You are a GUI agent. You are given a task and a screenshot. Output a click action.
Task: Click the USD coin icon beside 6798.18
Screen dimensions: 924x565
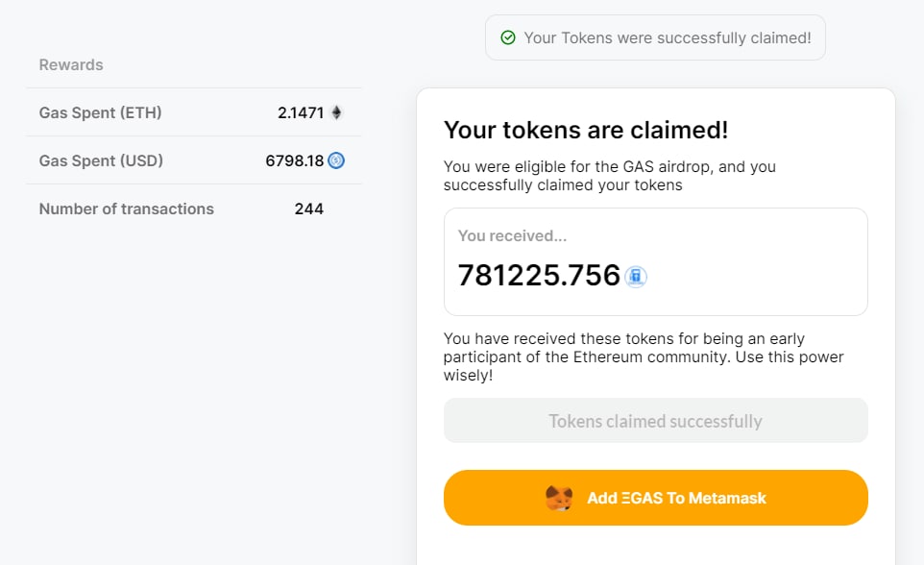point(336,160)
